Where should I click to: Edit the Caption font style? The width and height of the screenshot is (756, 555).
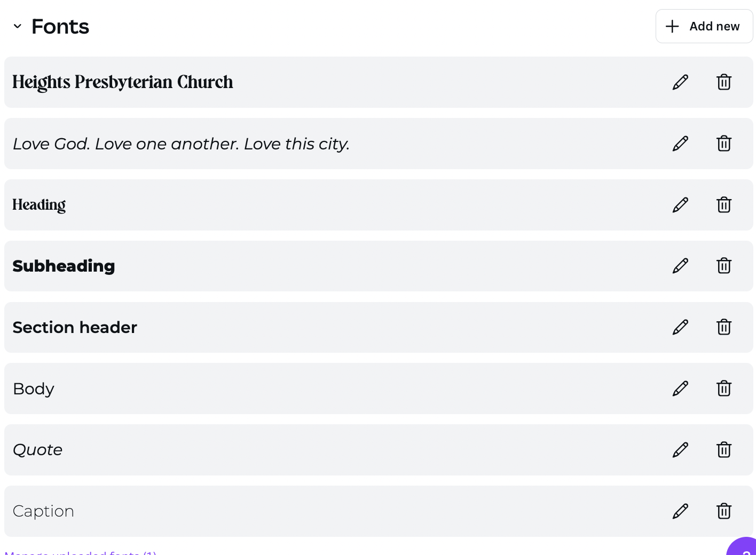pos(680,511)
